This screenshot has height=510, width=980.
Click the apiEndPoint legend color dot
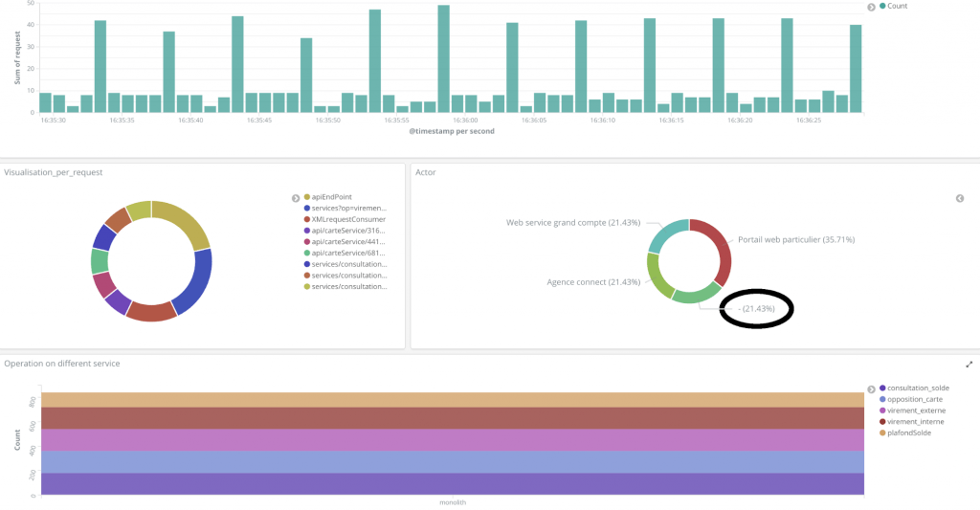306,197
